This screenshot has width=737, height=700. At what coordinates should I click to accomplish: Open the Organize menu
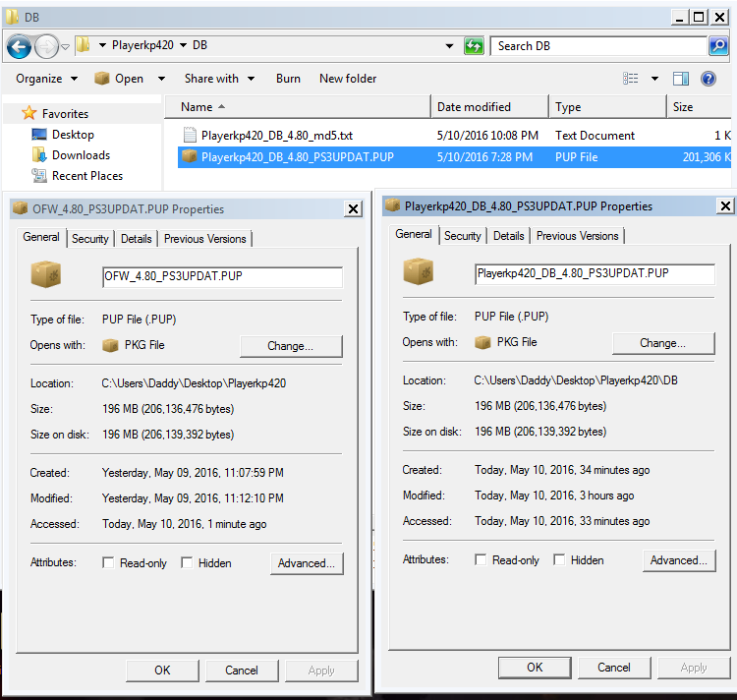point(46,79)
